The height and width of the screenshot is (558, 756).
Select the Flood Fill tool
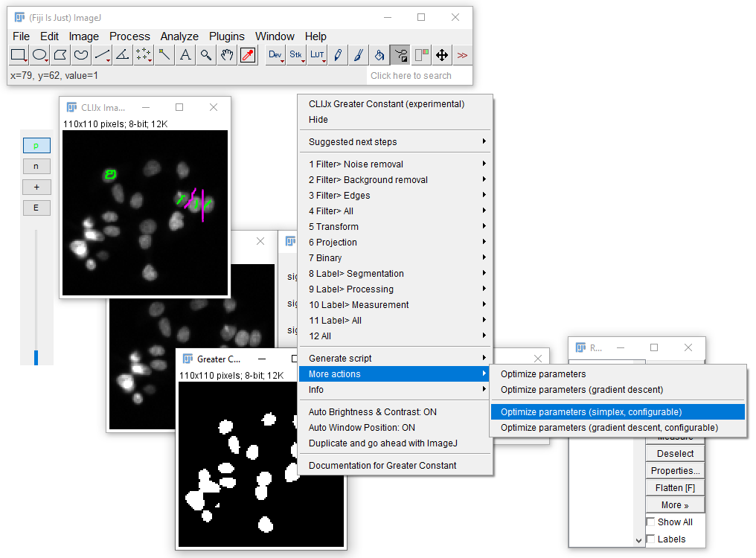point(379,55)
